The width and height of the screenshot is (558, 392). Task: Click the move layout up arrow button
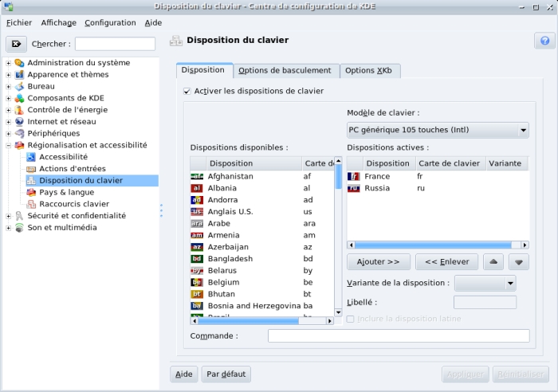493,262
